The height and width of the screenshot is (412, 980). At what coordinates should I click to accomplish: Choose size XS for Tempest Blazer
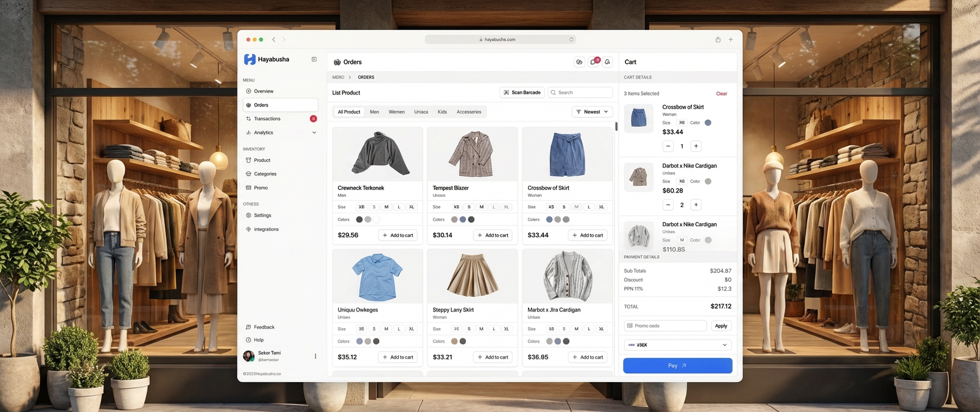coord(456,207)
